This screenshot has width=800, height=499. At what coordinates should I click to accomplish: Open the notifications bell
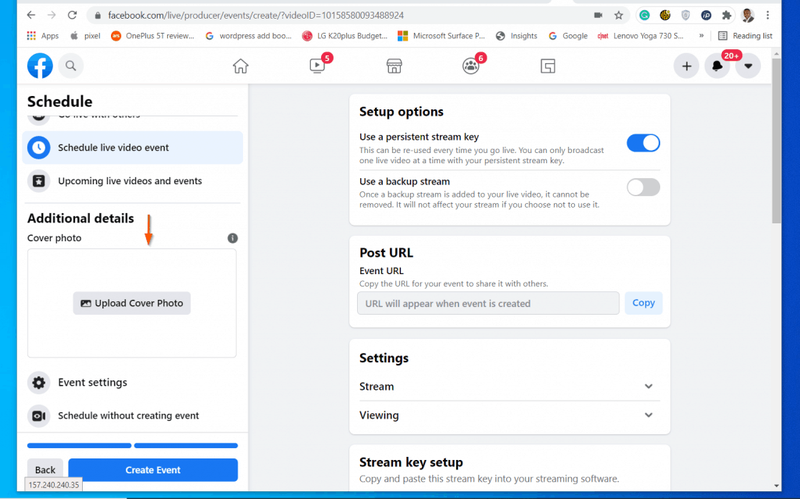coord(717,66)
